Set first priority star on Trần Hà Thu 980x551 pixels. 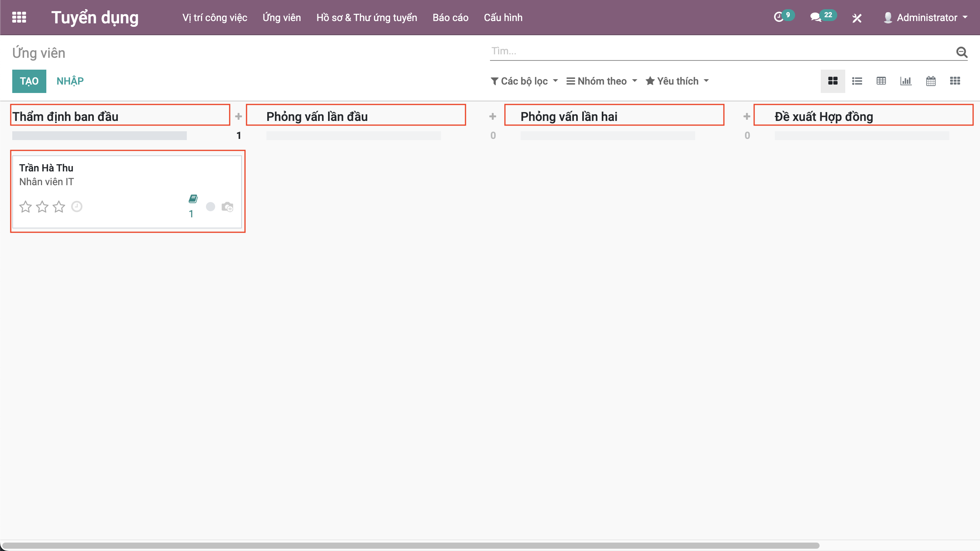pos(26,207)
